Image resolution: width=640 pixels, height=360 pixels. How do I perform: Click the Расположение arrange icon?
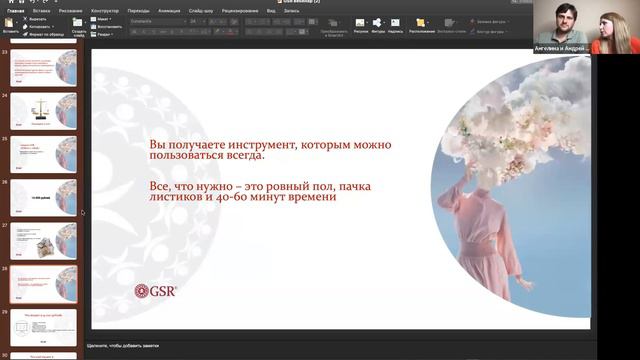(x=420, y=22)
